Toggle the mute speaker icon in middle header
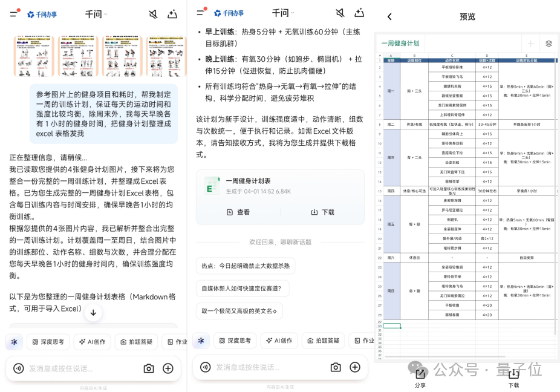Viewport: 560px width, 392px height. [x=340, y=13]
